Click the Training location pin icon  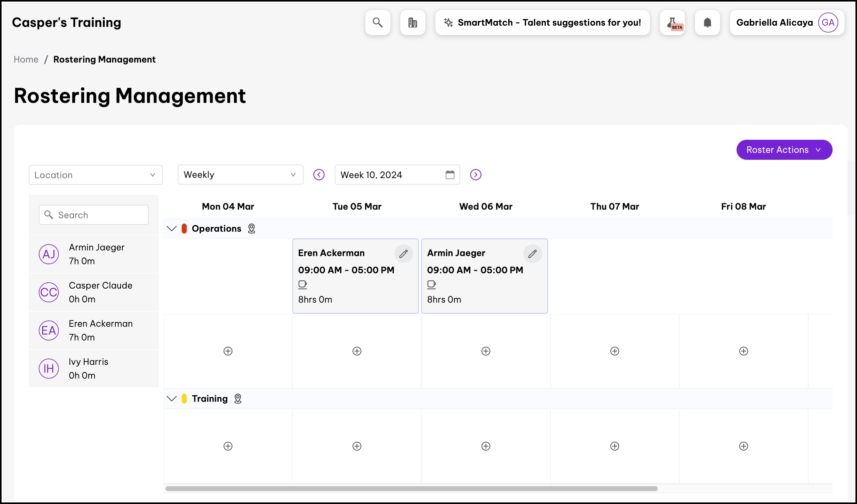click(x=238, y=399)
